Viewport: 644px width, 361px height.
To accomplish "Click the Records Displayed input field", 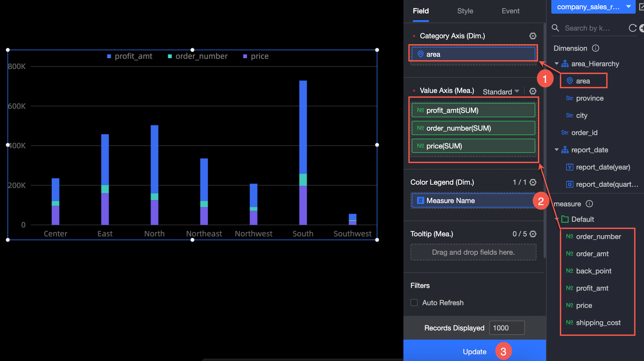I will (x=506, y=328).
